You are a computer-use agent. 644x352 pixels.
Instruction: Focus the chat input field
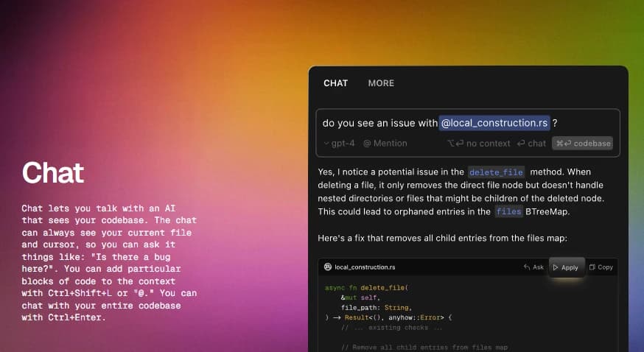(468, 133)
